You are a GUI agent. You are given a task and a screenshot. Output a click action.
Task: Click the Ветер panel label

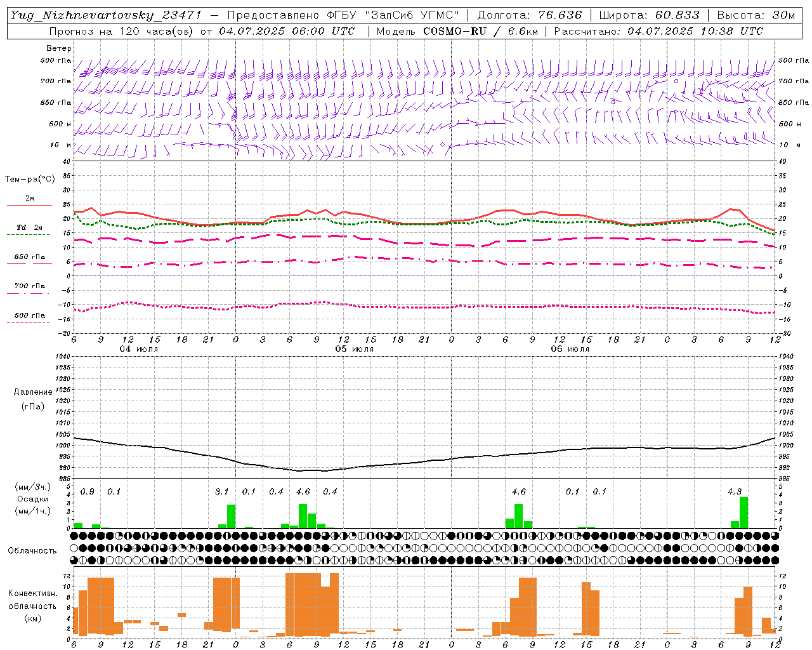click(59, 48)
